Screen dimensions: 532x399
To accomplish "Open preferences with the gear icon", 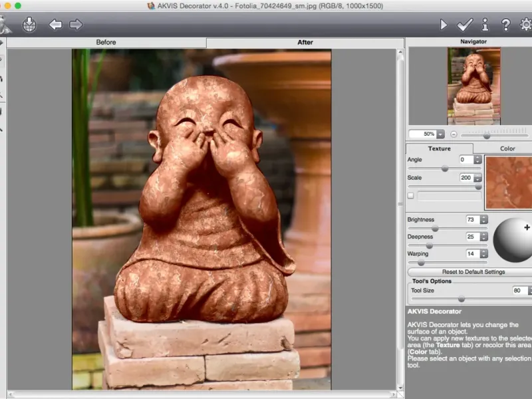I will [525, 25].
